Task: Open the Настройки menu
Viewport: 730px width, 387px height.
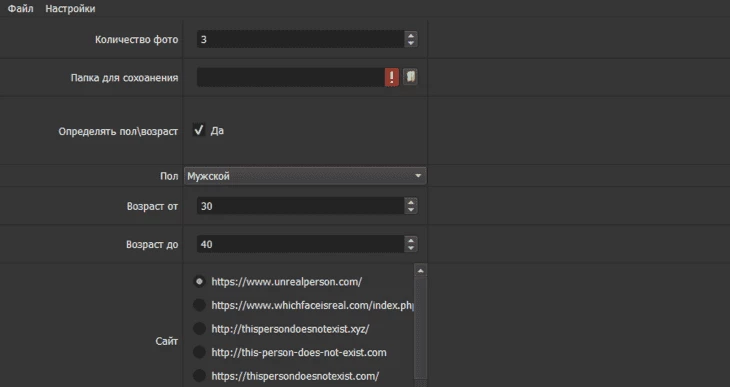Action: tap(70, 8)
